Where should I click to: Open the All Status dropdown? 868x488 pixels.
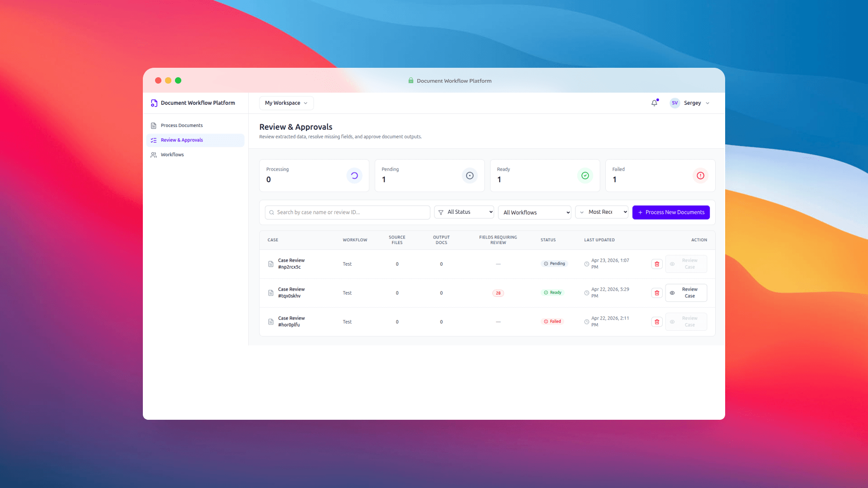click(463, 212)
